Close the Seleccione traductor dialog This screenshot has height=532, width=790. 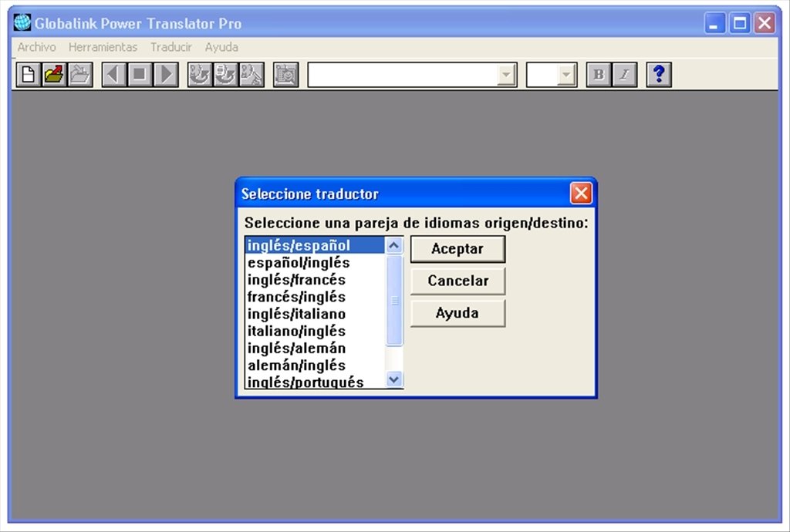tap(581, 194)
